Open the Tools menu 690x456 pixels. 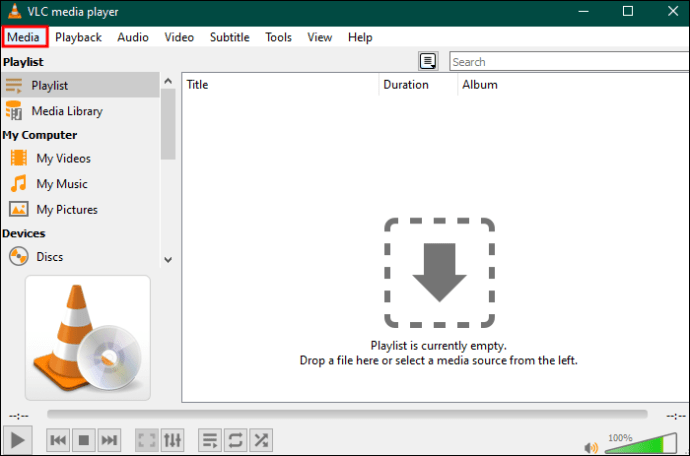(x=278, y=37)
